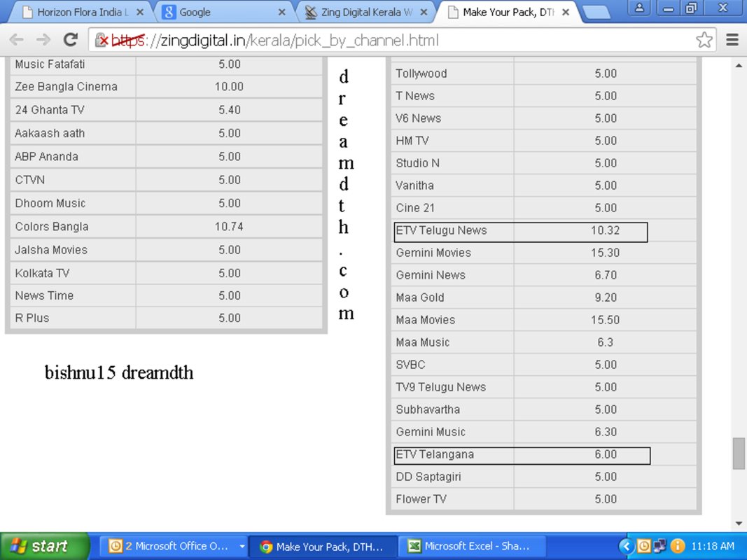Click the taskbar clock 11:18 AM
747x560 pixels.
tap(713, 546)
